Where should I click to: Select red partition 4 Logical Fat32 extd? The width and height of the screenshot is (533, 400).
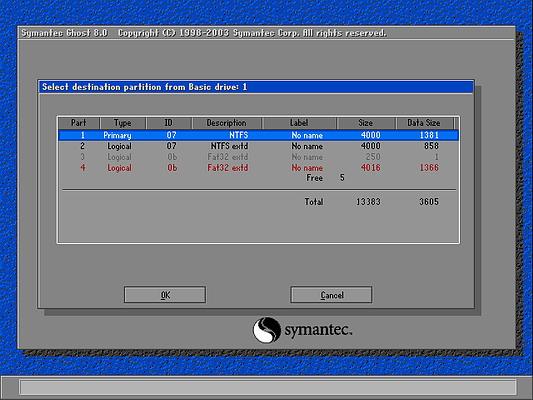coord(258,168)
